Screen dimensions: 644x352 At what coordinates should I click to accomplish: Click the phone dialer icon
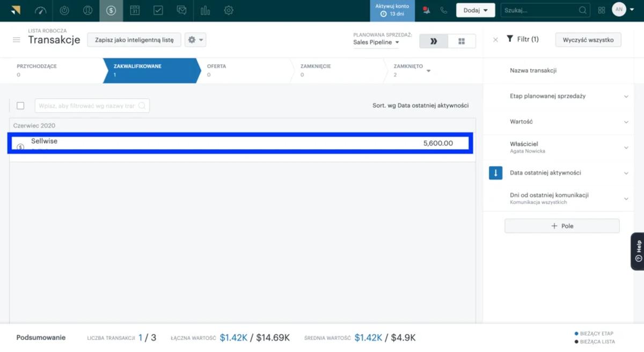pyautogui.click(x=443, y=10)
